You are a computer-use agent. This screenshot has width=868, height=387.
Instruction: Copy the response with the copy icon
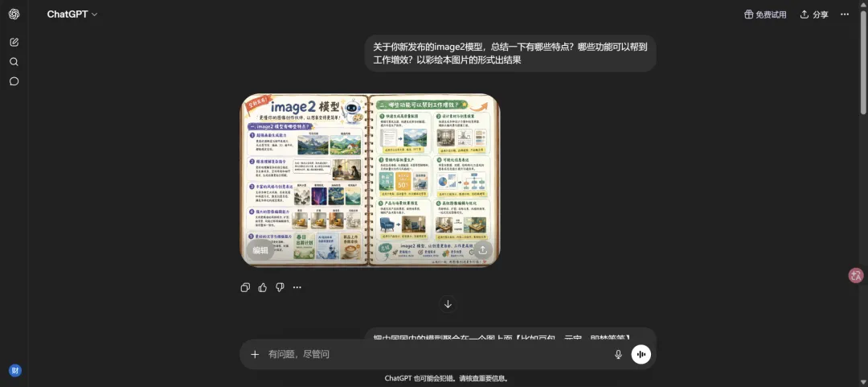pos(245,287)
